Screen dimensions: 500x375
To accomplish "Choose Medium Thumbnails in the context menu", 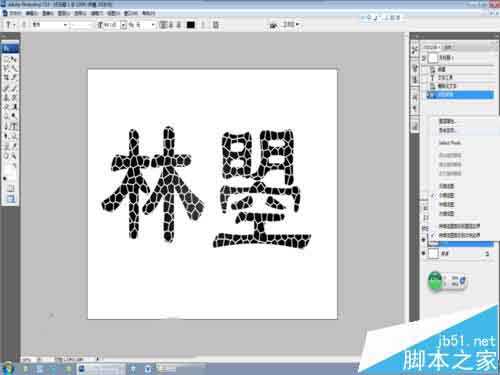I will (446, 204).
